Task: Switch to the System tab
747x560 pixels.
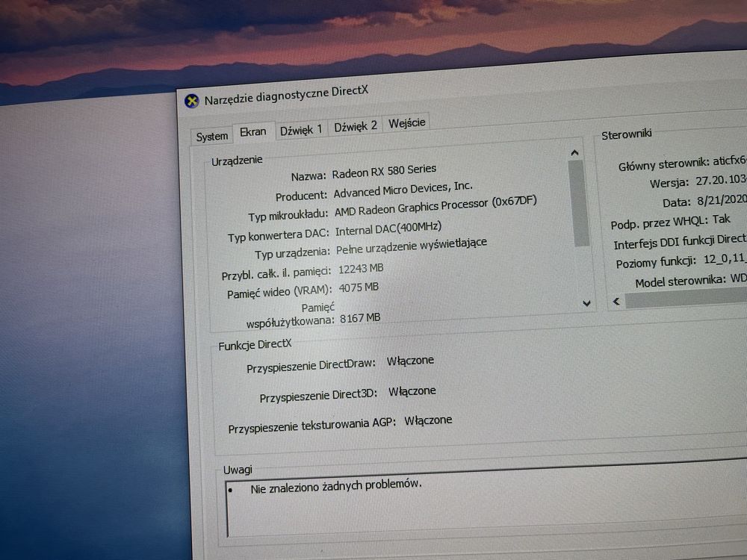Action: 212,136
